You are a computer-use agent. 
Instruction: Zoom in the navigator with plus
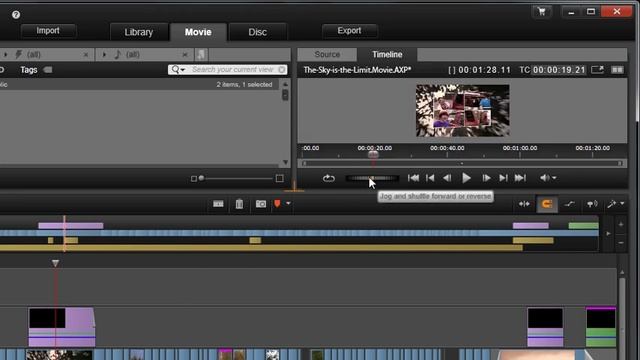pyautogui.click(x=621, y=224)
